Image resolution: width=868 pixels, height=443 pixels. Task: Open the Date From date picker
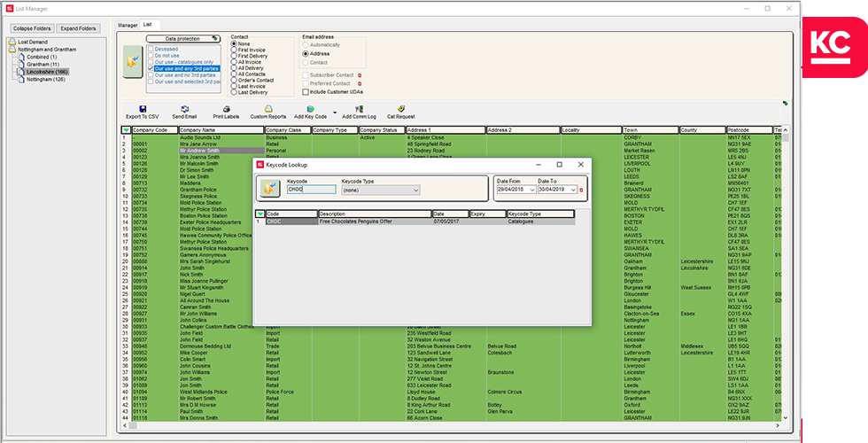pos(532,190)
